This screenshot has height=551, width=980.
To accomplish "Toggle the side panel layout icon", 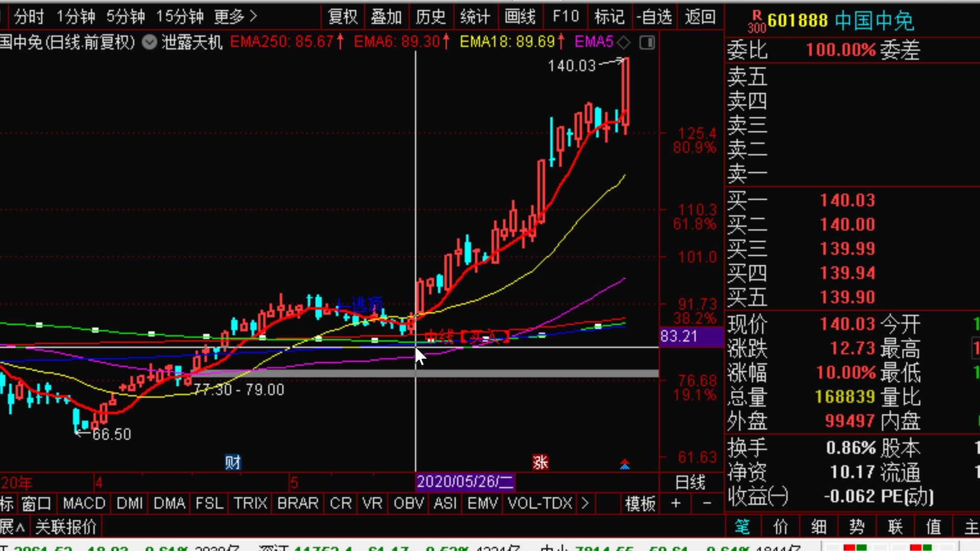I will tap(647, 42).
